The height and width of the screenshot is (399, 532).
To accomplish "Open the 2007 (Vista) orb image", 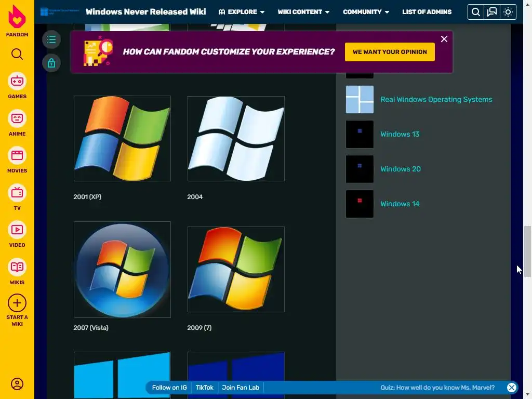I will pyautogui.click(x=122, y=270).
